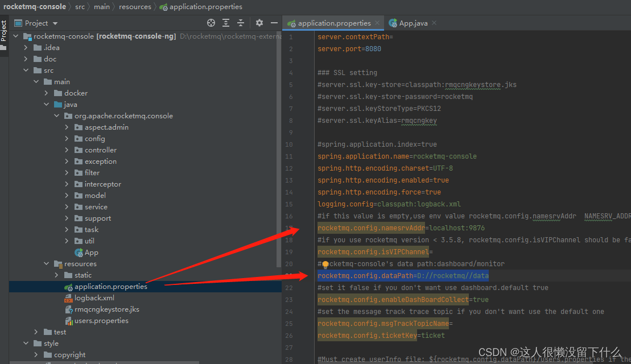This screenshot has width=631, height=364.
Task: Select the application.properties editor tab
Action: click(x=333, y=23)
